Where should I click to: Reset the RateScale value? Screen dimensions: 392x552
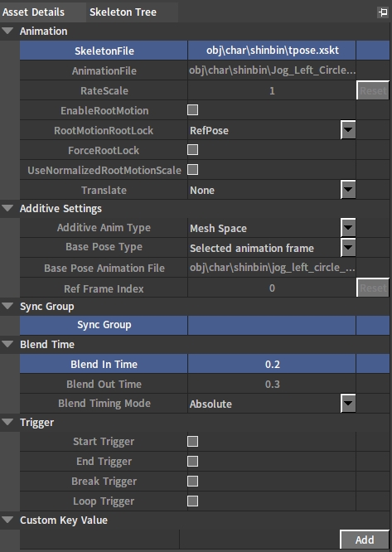(373, 90)
